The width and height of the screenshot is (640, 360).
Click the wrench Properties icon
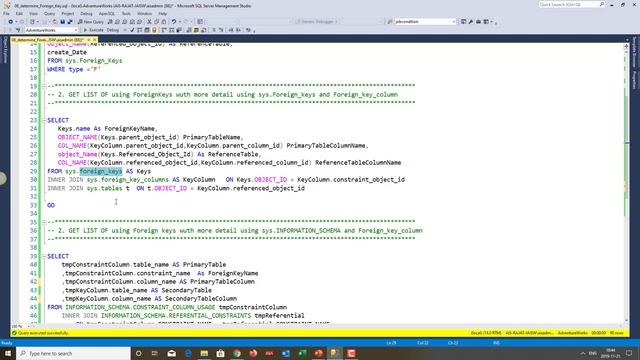[471, 22]
